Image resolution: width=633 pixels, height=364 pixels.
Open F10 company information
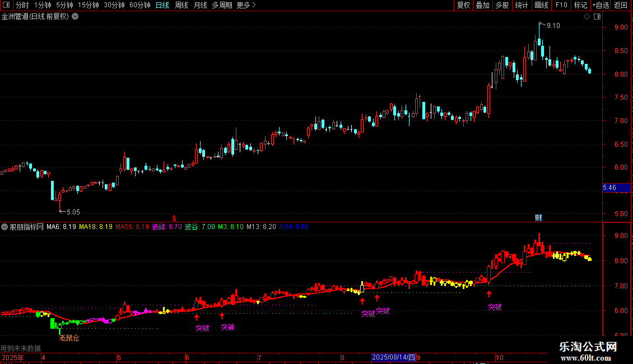(x=561, y=5)
